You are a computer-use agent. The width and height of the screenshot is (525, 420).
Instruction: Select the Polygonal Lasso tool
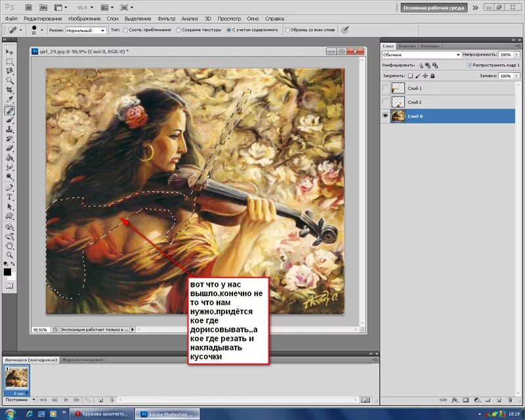tap(9, 72)
